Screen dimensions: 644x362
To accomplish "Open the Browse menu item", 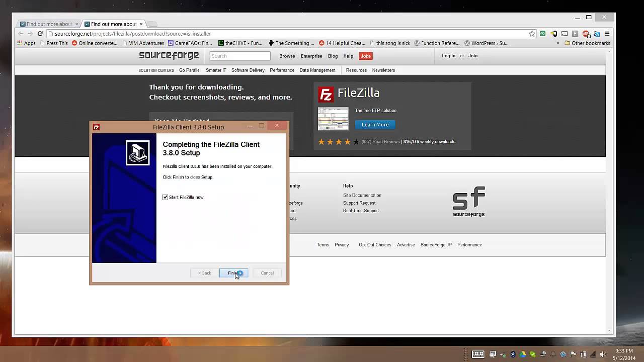I will (287, 56).
